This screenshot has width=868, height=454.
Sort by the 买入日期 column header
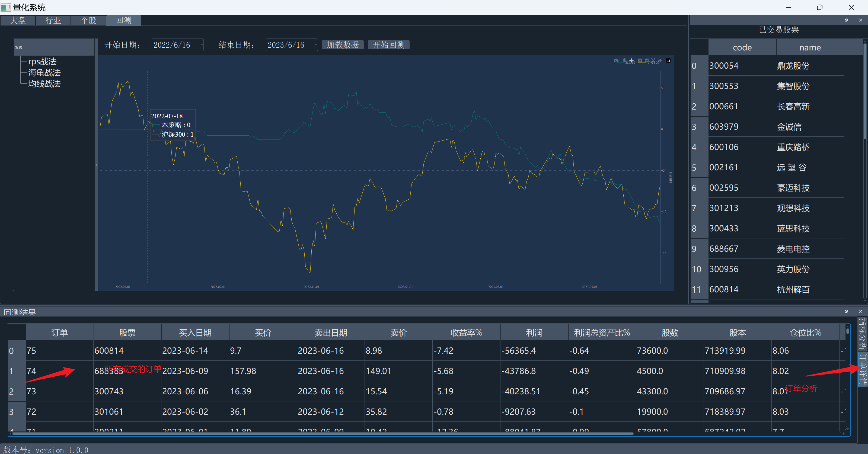195,332
